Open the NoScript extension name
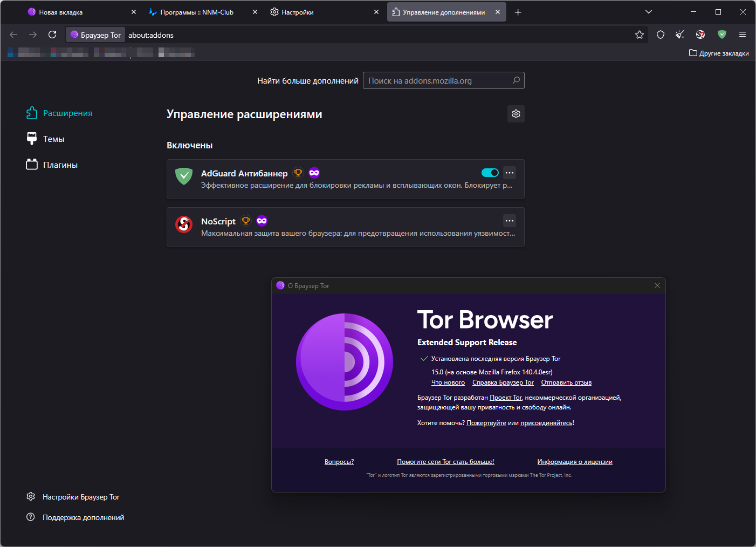The image size is (756, 547). pos(218,221)
